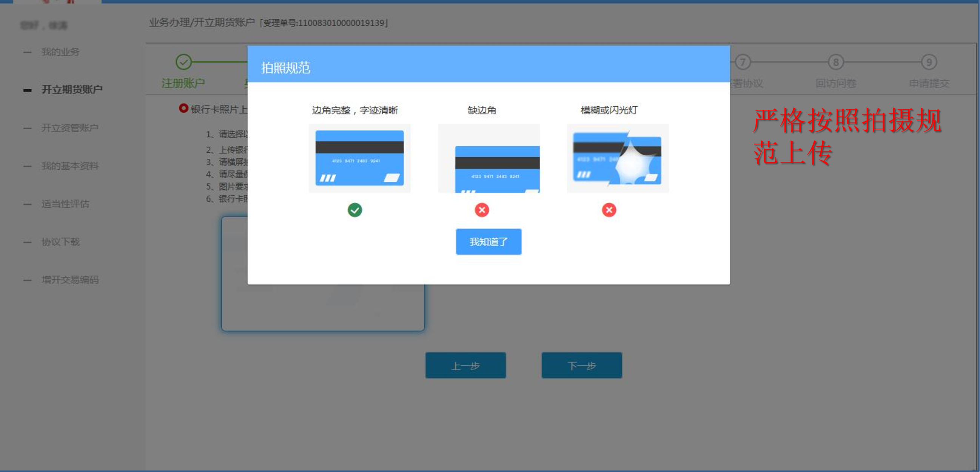Select the correct card sample thumbnail
This screenshot has width=980, height=472.
[x=359, y=158]
